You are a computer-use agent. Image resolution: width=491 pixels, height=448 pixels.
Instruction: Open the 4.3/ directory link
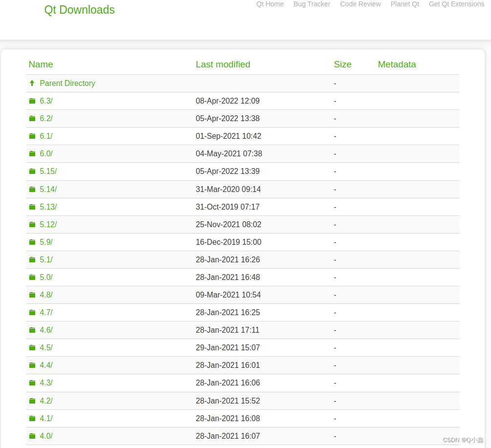(46, 383)
